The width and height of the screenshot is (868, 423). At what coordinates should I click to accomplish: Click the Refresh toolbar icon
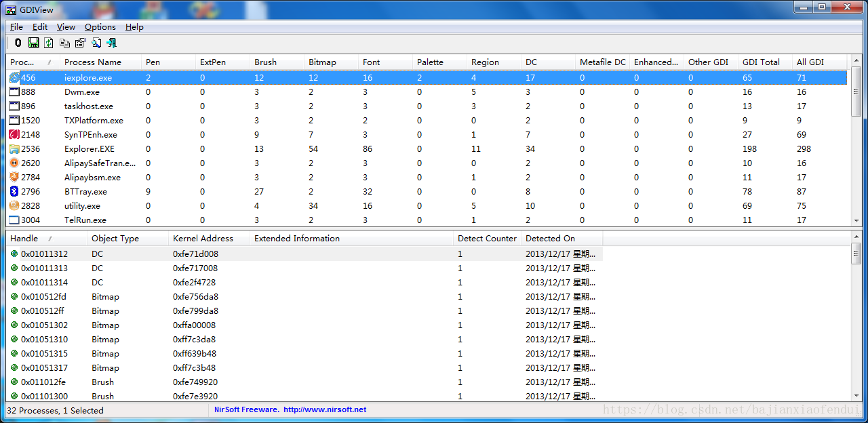49,43
